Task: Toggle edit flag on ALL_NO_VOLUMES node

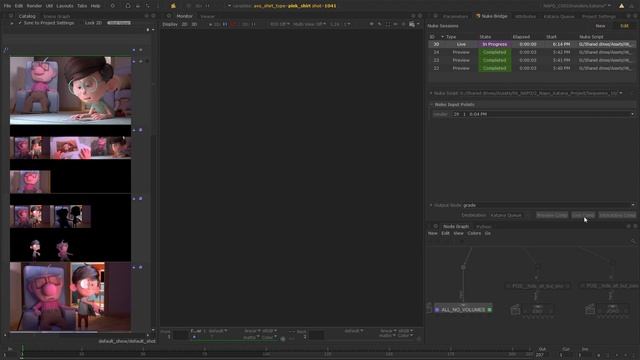Action: coord(489,310)
